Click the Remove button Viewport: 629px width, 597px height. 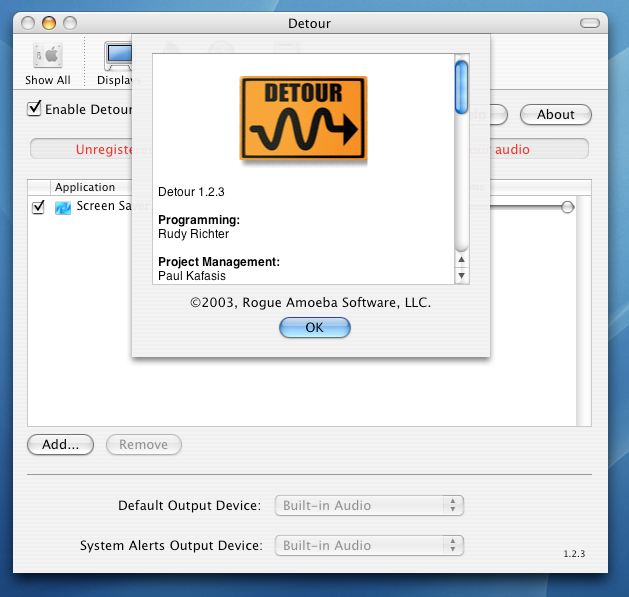tap(144, 445)
